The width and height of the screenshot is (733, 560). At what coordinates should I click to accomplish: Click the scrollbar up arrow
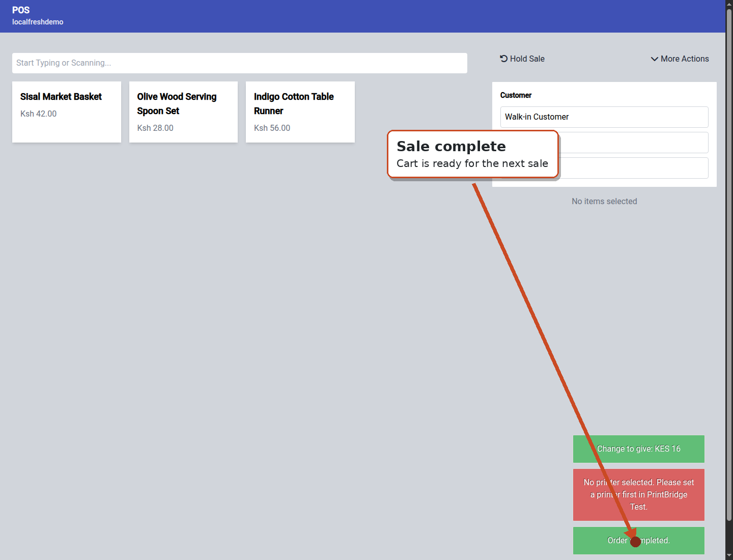[x=729, y=4]
